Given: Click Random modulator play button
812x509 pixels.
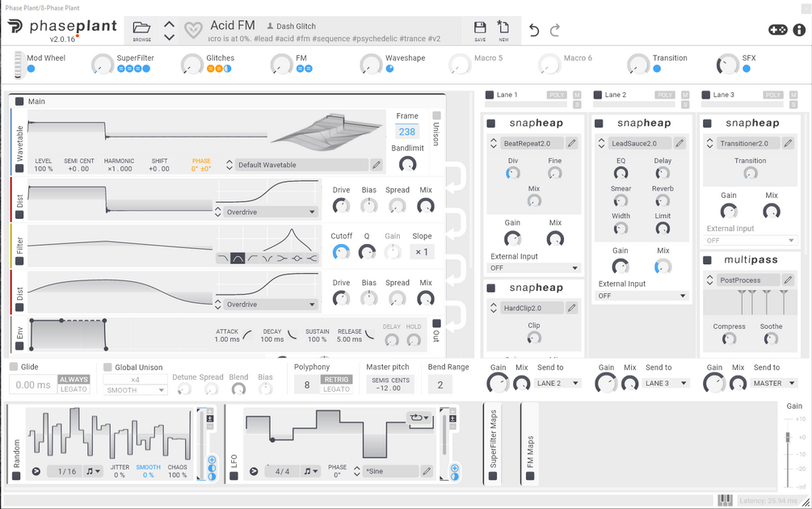Looking at the screenshot, I should pos(36,471).
